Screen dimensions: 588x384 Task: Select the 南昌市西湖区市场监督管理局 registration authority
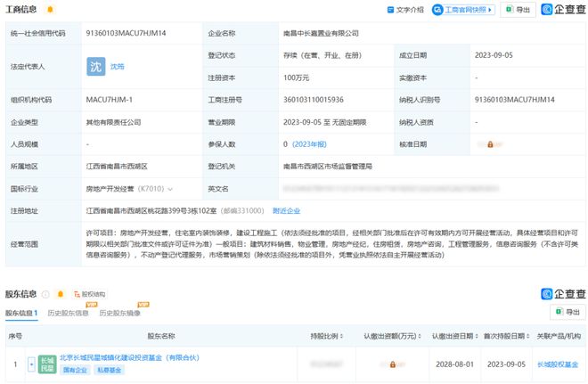click(x=327, y=166)
